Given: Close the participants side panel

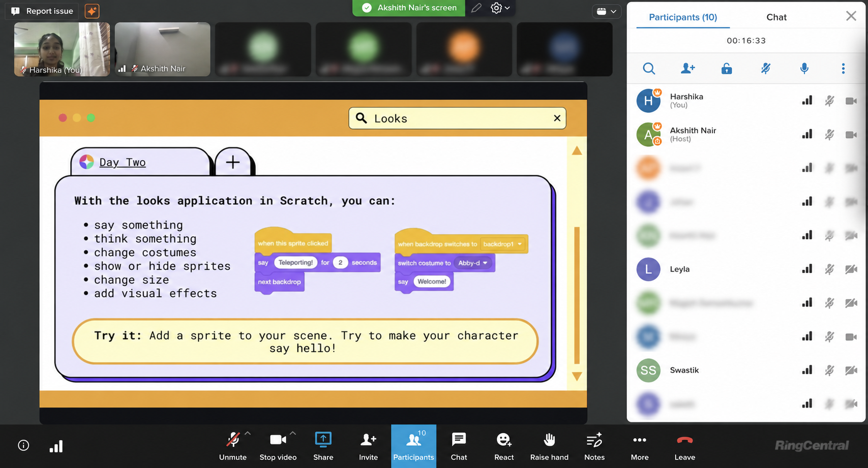Looking at the screenshot, I should click(851, 16).
